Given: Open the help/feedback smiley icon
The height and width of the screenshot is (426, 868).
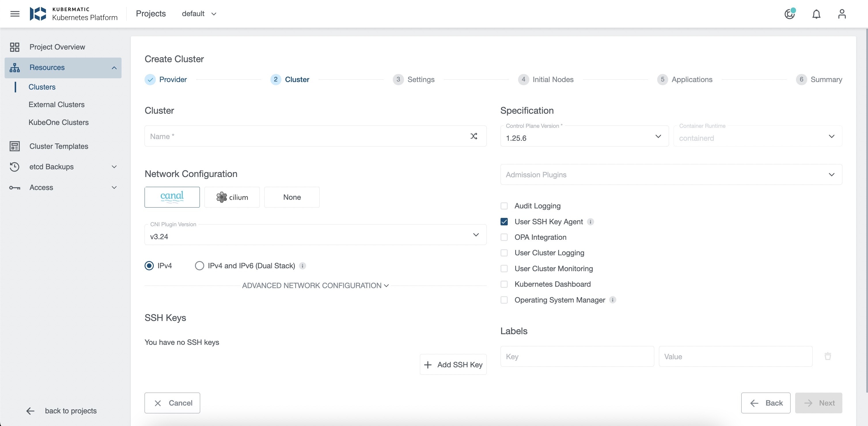Looking at the screenshot, I should pyautogui.click(x=789, y=14).
